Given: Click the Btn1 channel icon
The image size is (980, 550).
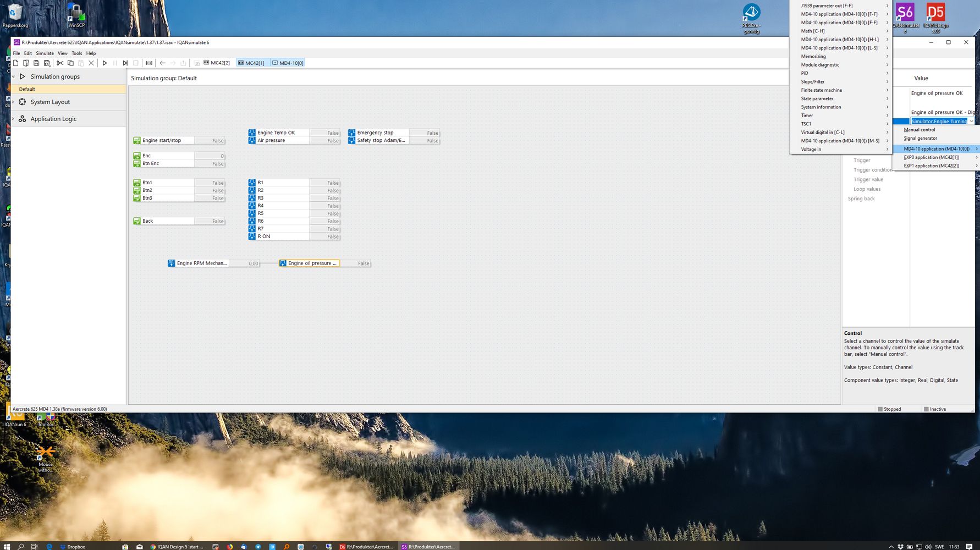Looking at the screenshot, I should click(x=137, y=183).
